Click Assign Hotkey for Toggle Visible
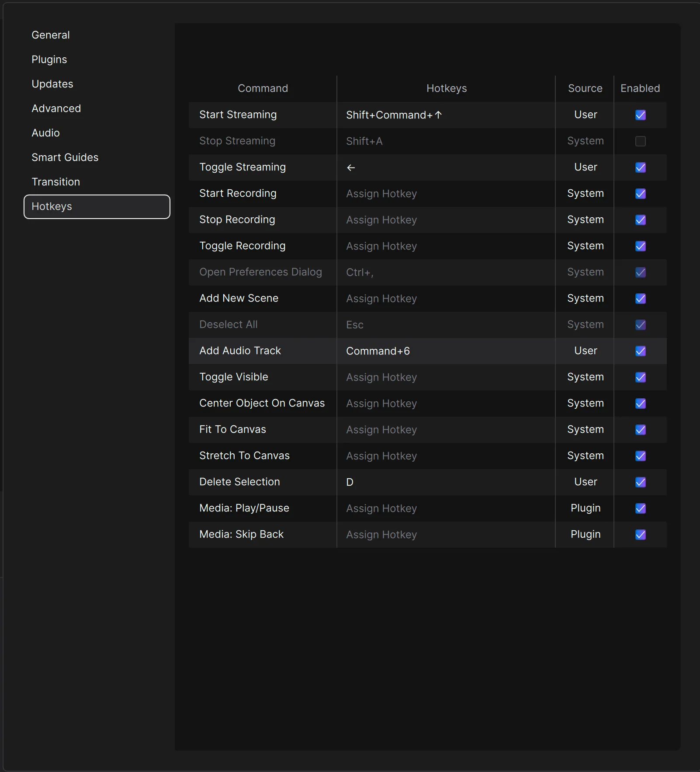This screenshot has height=772, width=700. point(381,377)
